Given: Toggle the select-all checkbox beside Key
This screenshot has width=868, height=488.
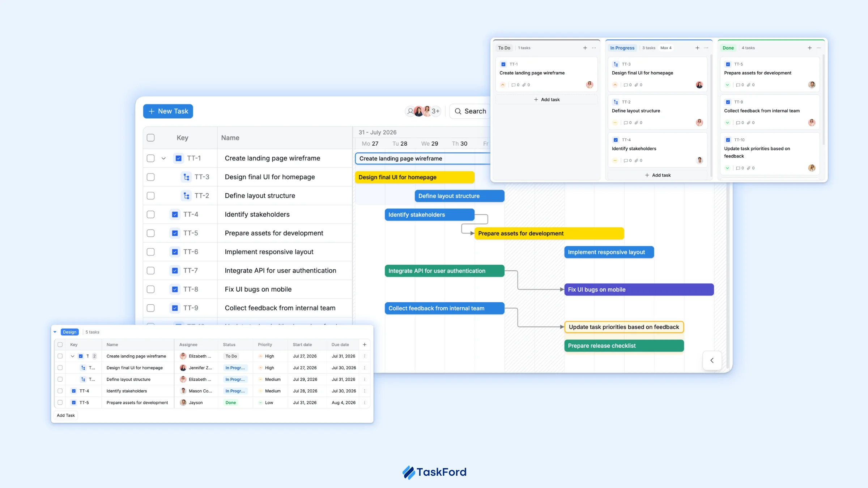Looking at the screenshot, I should click(151, 138).
